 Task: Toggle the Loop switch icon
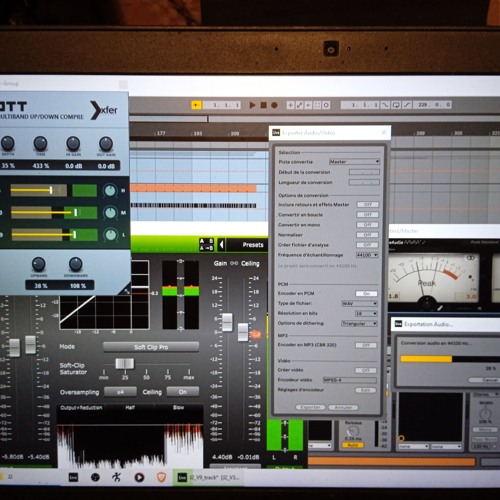click(396, 105)
